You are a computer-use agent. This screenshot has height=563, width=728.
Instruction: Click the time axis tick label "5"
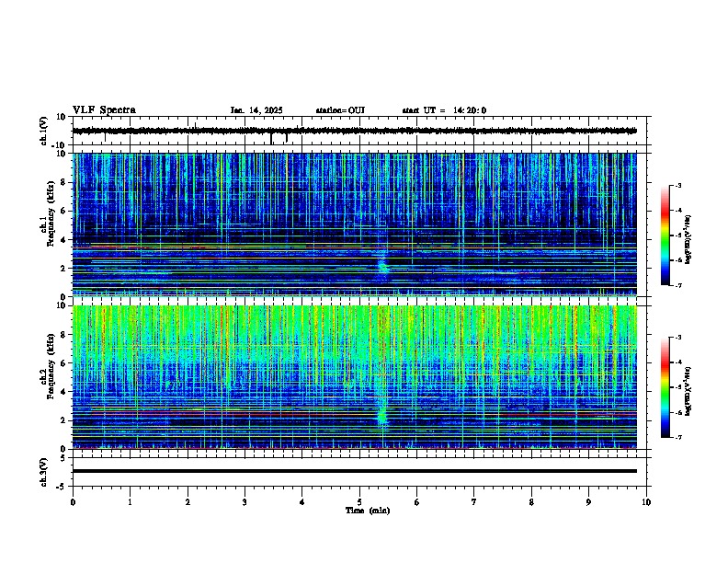pyautogui.click(x=359, y=502)
